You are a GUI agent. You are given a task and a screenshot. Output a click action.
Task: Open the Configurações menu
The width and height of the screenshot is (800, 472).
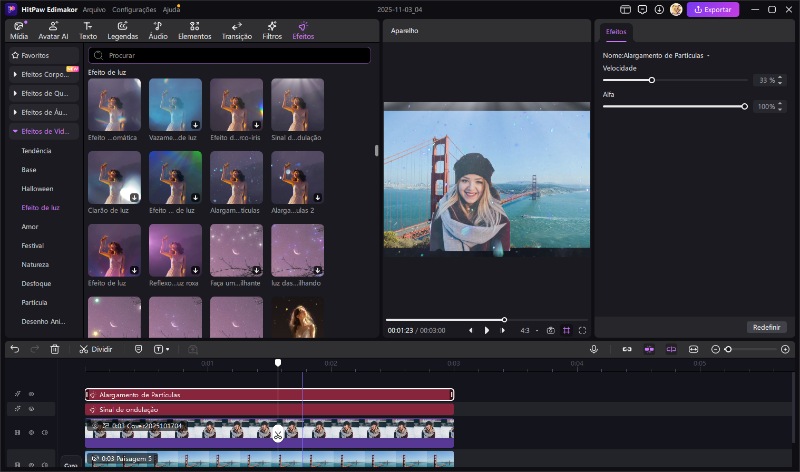134,9
